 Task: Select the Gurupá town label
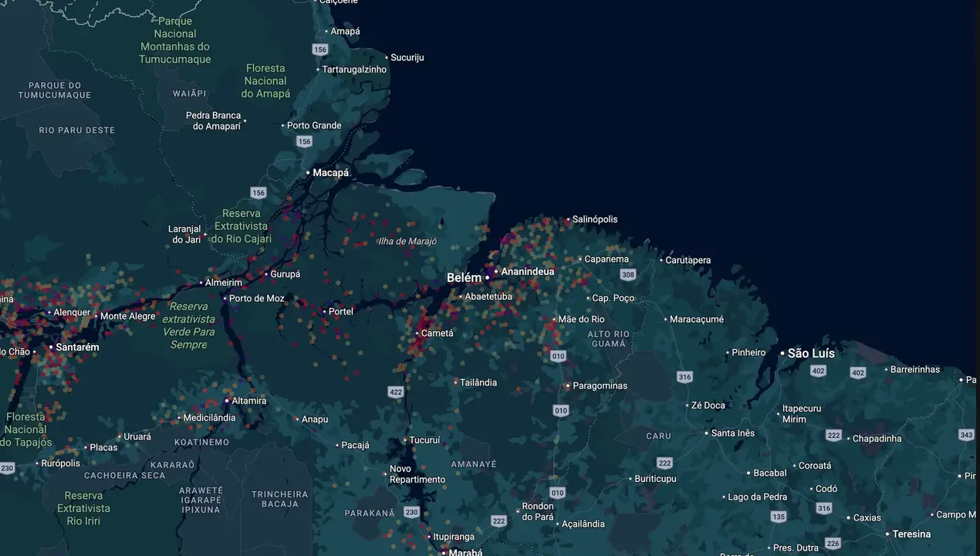[286, 275]
